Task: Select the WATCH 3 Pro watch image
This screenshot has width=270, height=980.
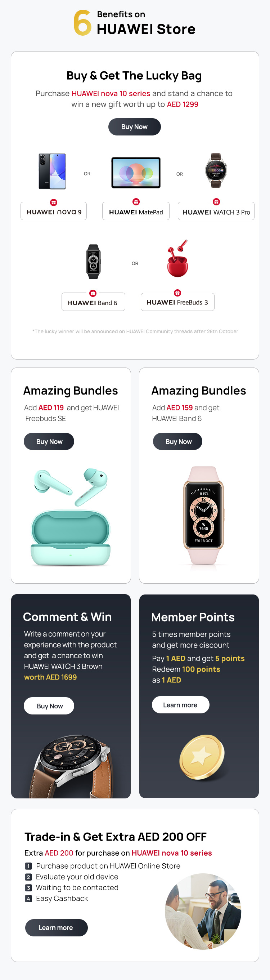Action: click(x=216, y=170)
